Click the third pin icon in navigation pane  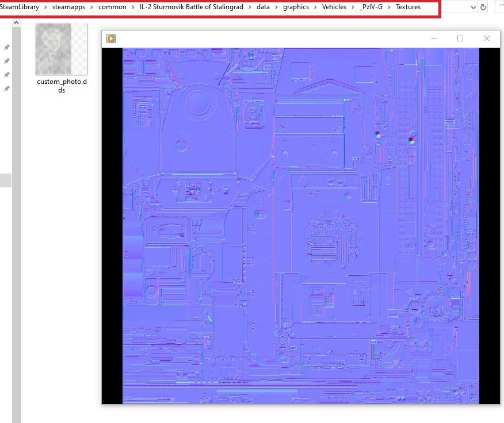pos(6,75)
